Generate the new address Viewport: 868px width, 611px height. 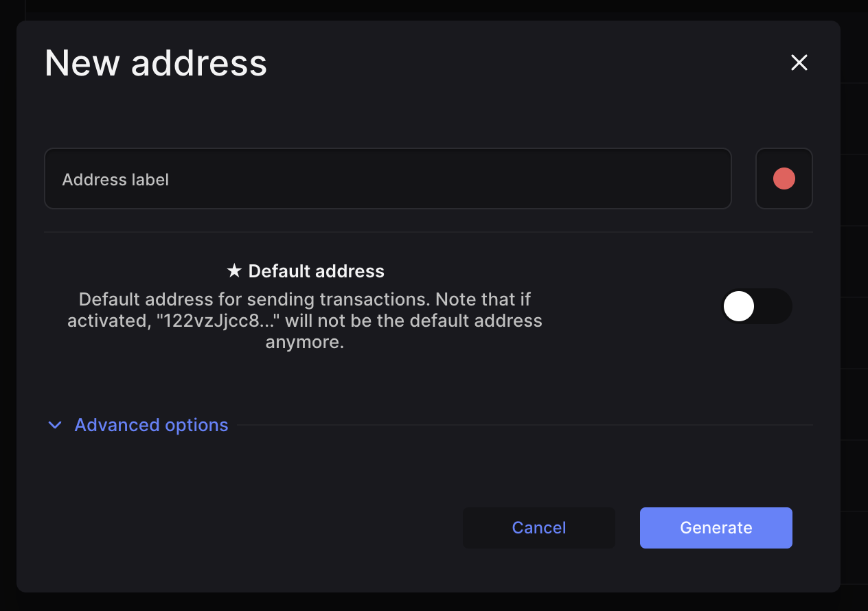(716, 527)
